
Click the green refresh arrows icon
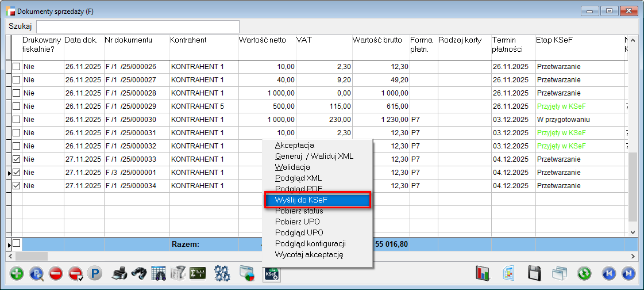coord(585,273)
